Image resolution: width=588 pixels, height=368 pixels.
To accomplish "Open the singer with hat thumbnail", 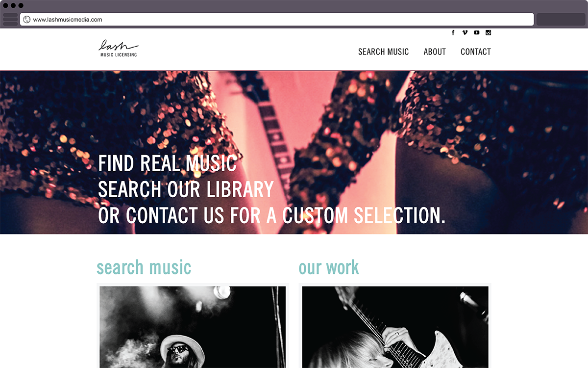I will pos(193,327).
